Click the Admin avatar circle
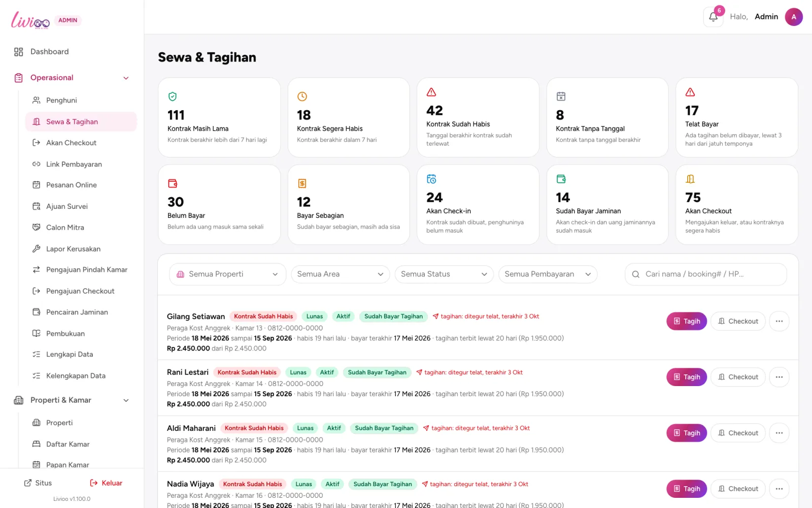This screenshot has height=508, width=812. point(794,17)
